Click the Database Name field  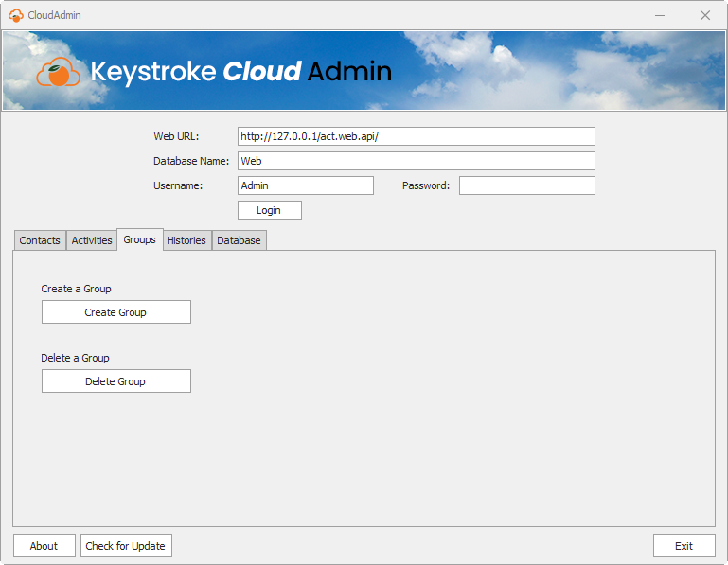[x=416, y=161]
